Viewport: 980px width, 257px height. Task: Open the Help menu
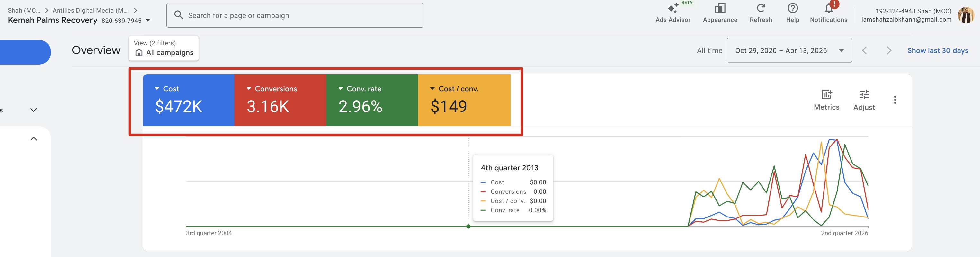pos(792,13)
